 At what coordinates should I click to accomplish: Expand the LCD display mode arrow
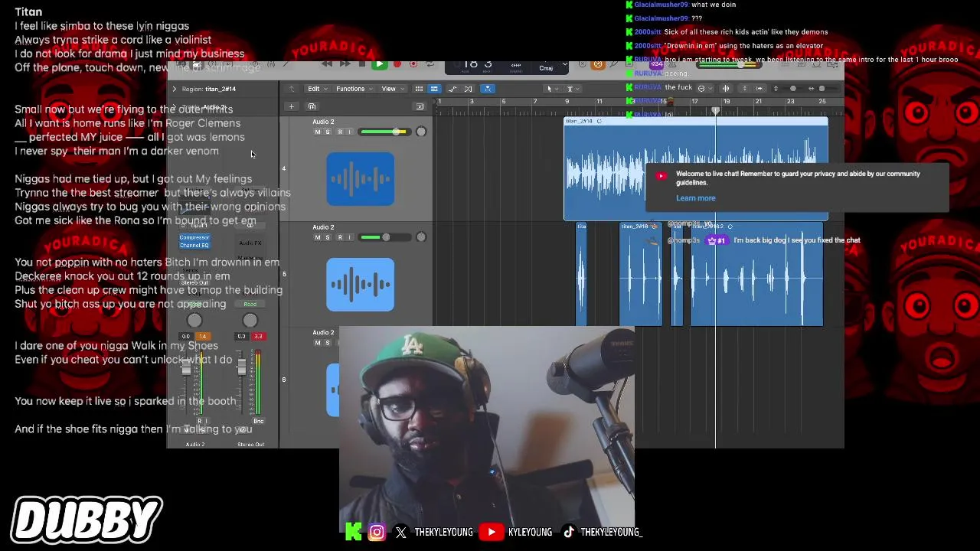click(x=567, y=65)
